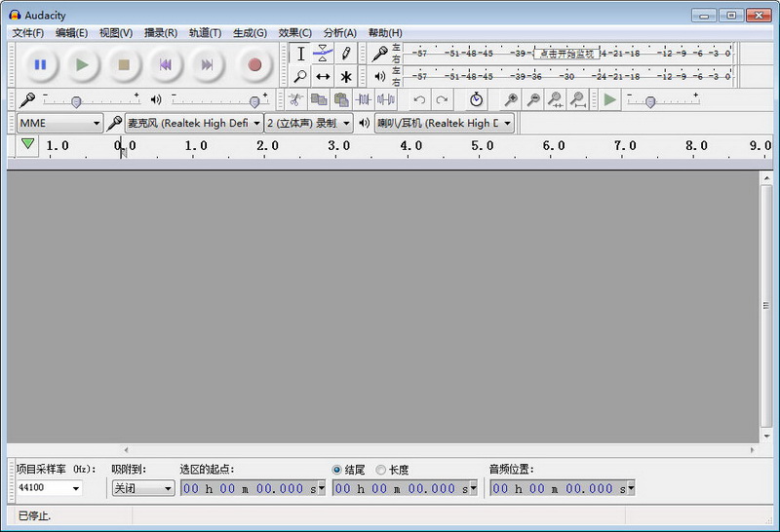Open the MME audio host dropdown
This screenshot has width=780, height=532.
pyautogui.click(x=59, y=123)
